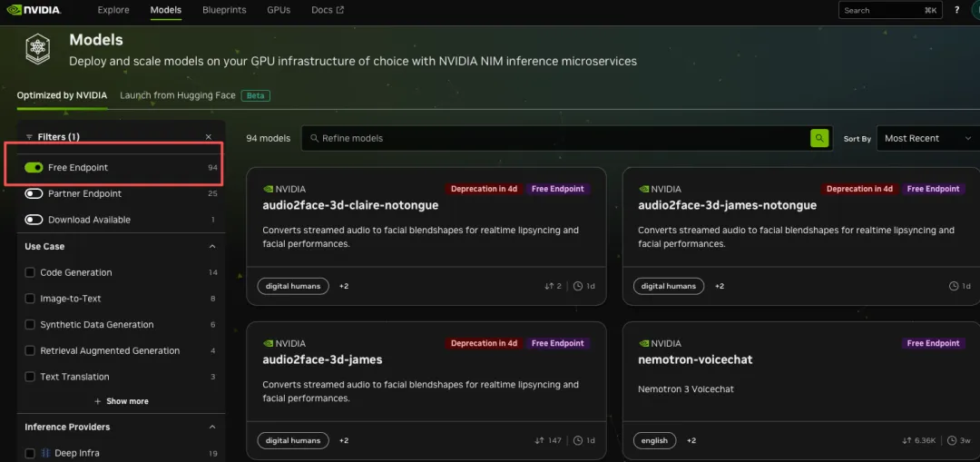Click Show more under Use Case
The image size is (980, 462).
(x=122, y=401)
